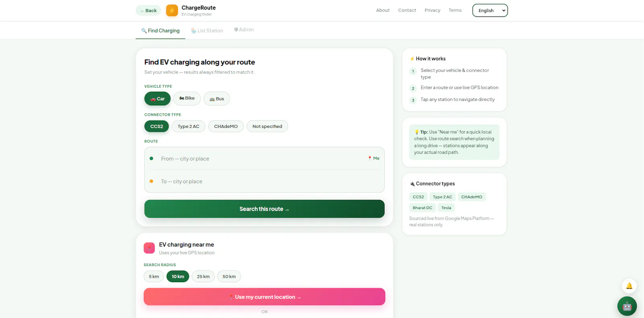Select Bike vehicle type

point(187,98)
